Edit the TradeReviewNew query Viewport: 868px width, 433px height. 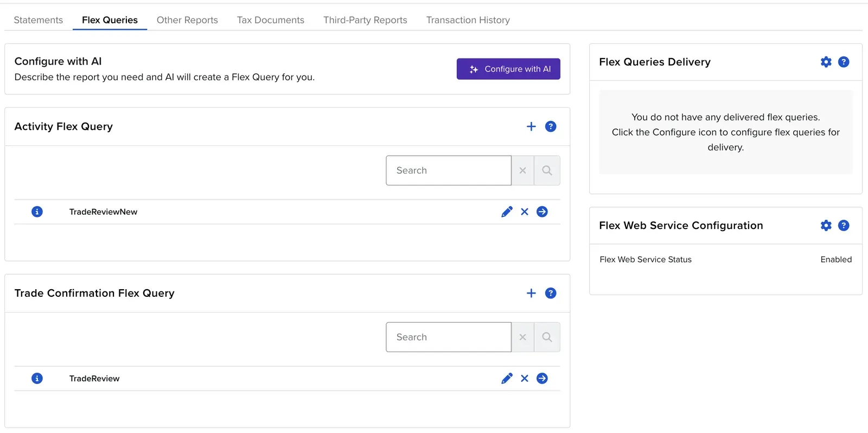(x=507, y=212)
